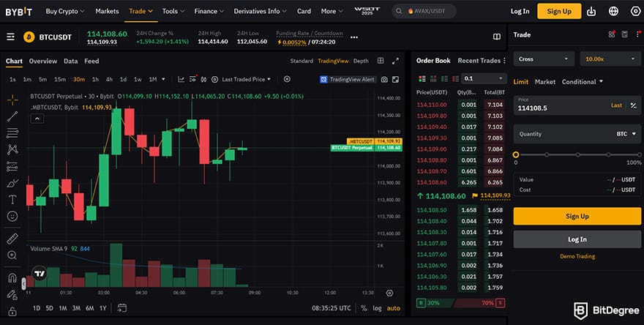The height and width of the screenshot is (325, 644).
Task: Select the Market order tab
Action: tap(545, 82)
